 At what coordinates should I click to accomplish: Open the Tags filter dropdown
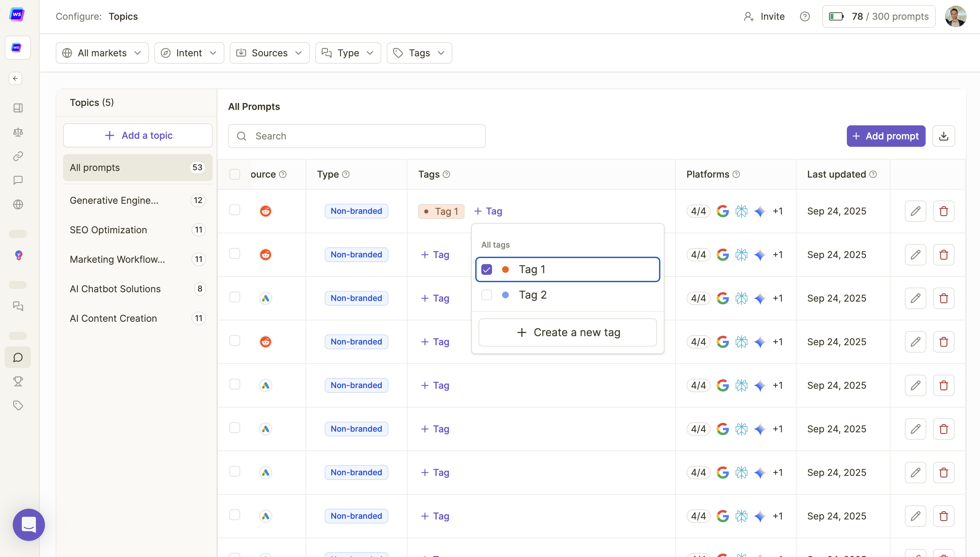pos(419,53)
